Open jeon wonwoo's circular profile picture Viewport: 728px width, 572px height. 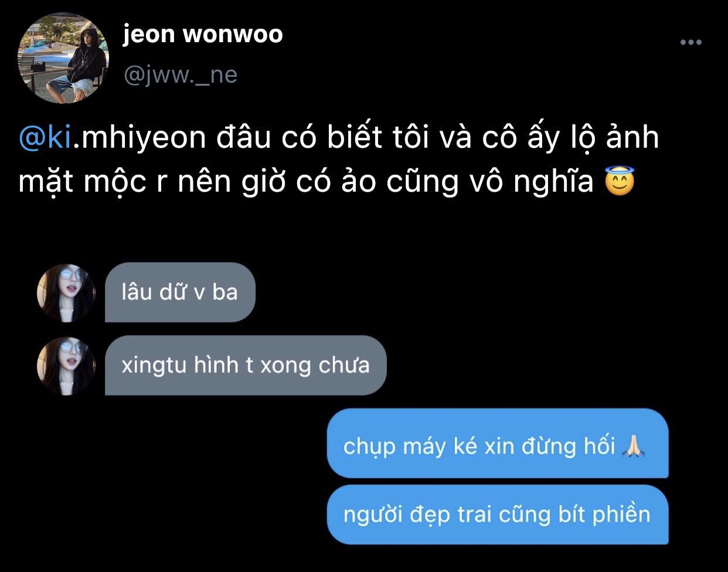click(x=64, y=59)
